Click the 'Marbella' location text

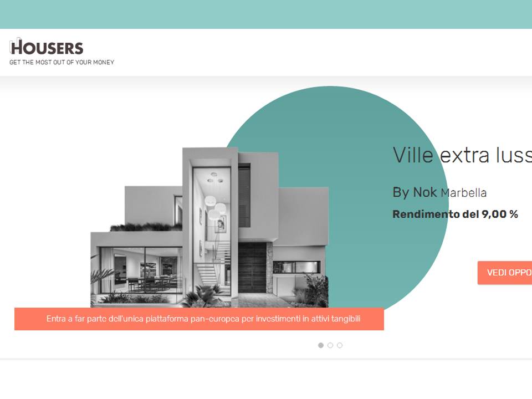[x=464, y=193]
